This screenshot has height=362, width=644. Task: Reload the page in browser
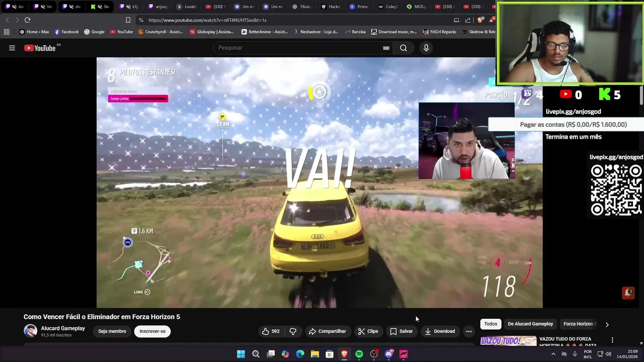[x=27, y=20]
